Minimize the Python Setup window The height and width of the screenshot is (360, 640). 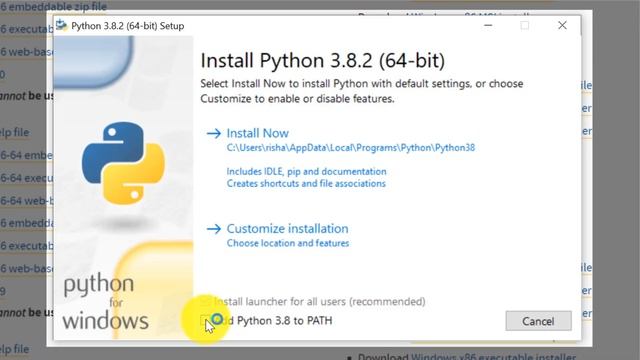[488, 25]
